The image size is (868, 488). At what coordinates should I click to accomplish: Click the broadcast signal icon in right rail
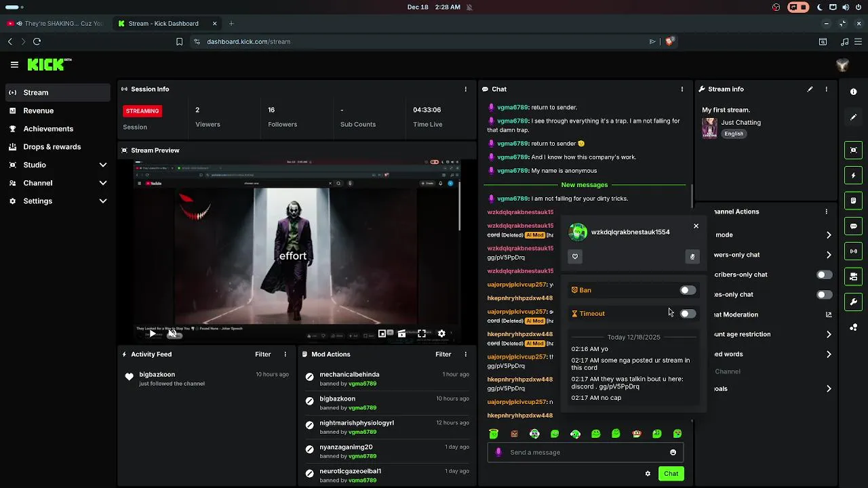[x=853, y=251]
